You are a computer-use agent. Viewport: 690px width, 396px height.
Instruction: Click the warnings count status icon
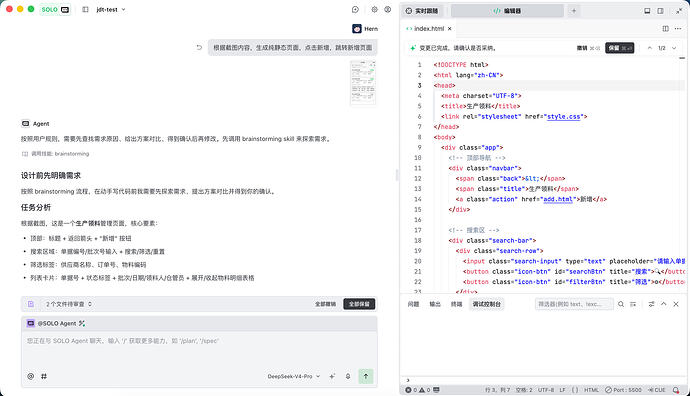click(x=424, y=390)
